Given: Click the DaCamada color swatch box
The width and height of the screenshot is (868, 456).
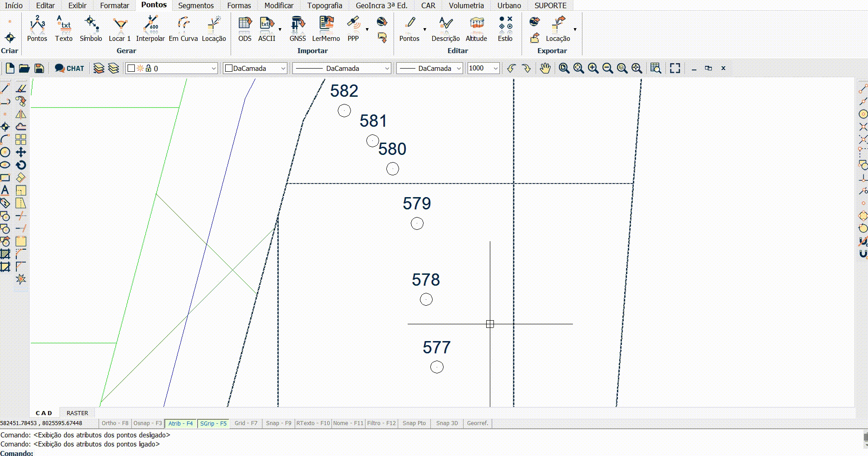Looking at the screenshot, I should pos(229,68).
